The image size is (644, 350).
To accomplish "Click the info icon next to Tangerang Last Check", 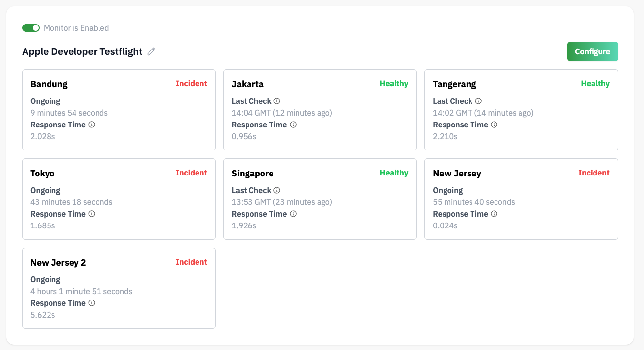I will [478, 101].
